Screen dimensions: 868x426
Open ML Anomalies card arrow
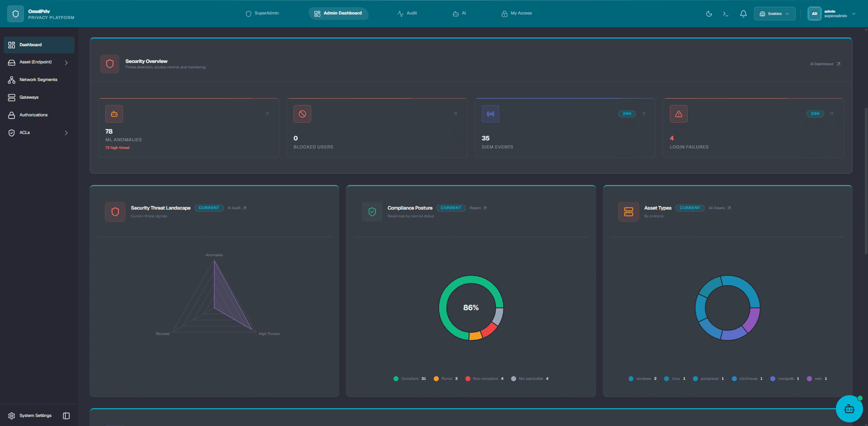[x=267, y=114]
